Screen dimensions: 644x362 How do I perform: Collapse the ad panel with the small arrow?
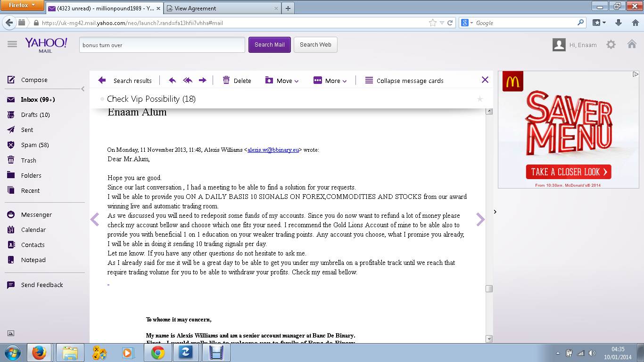[495, 212]
